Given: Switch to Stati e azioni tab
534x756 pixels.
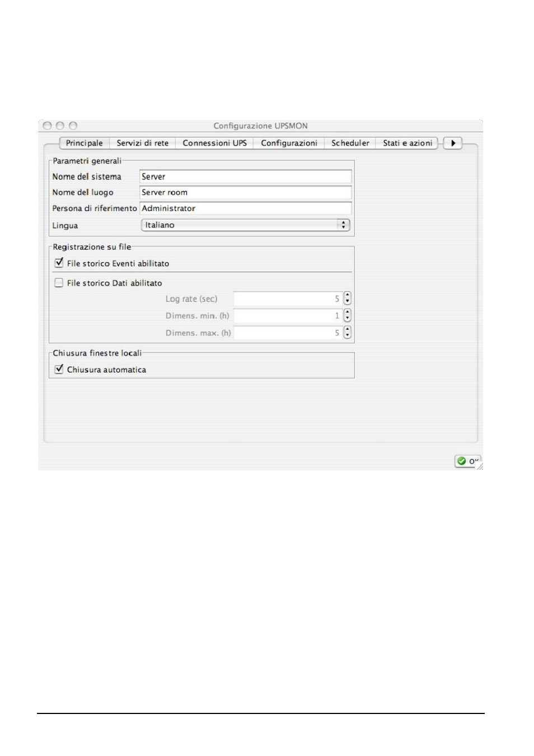Looking at the screenshot, I should 407,143.
